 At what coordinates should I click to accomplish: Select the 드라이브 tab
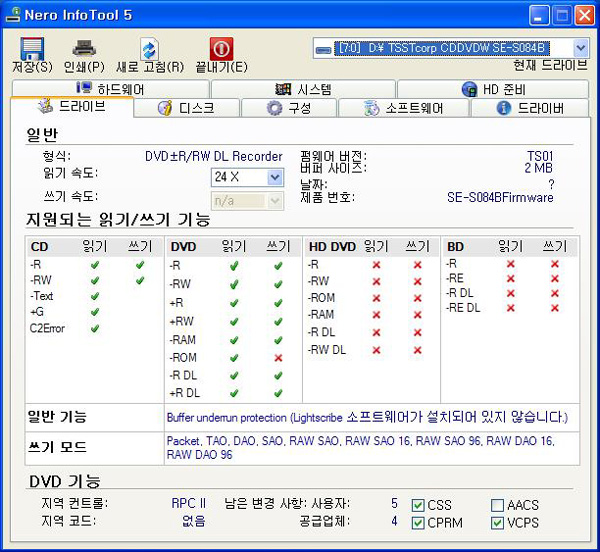coord(72,106)
